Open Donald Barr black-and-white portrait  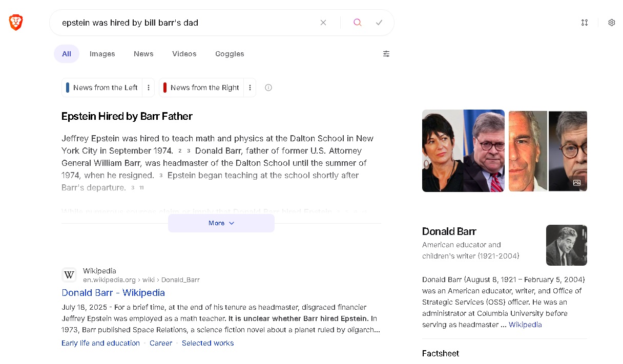[567, 245]
